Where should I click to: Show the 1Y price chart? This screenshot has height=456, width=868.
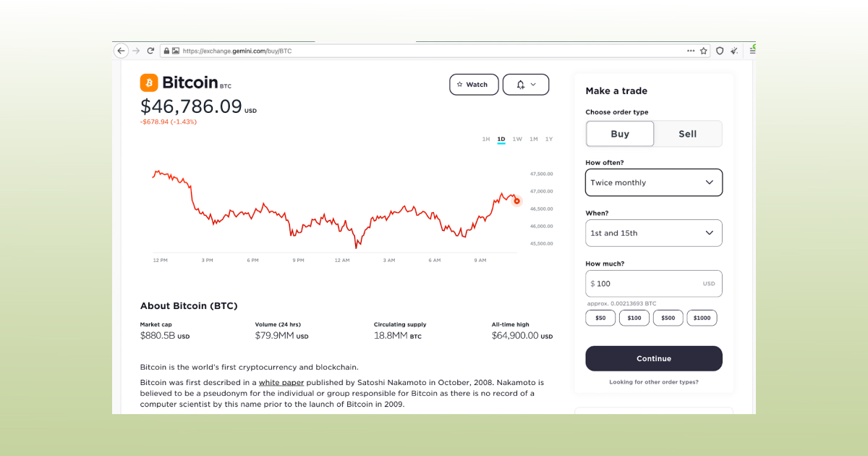[549, 139]
